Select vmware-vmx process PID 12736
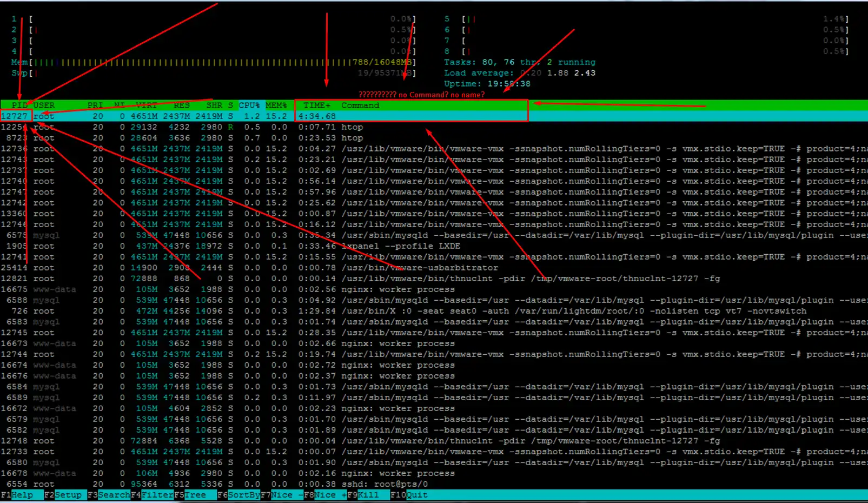868x503 pixels. pyautogui.click(x=434, y=149)
